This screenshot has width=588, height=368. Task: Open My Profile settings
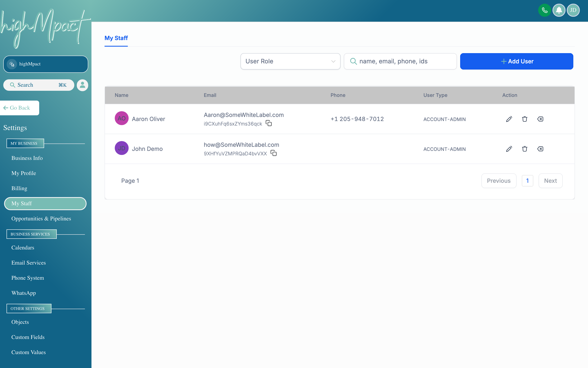(23, 173)
